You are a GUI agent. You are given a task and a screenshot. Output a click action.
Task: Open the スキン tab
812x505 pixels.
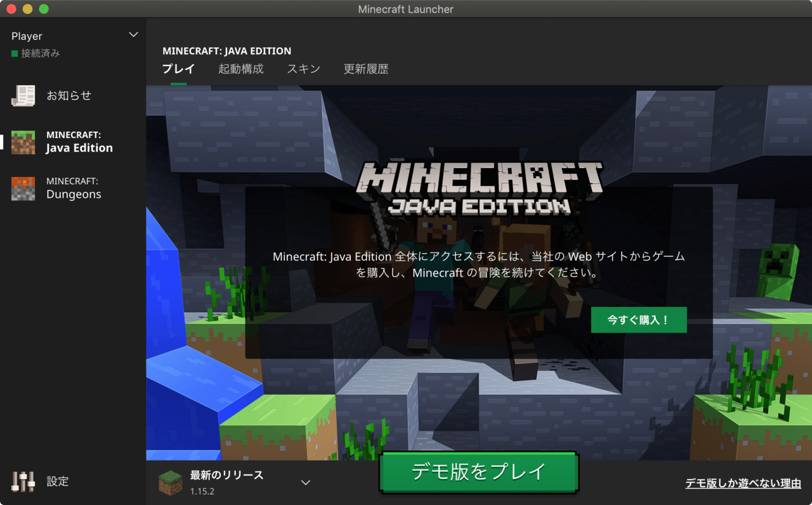[303, 69]
